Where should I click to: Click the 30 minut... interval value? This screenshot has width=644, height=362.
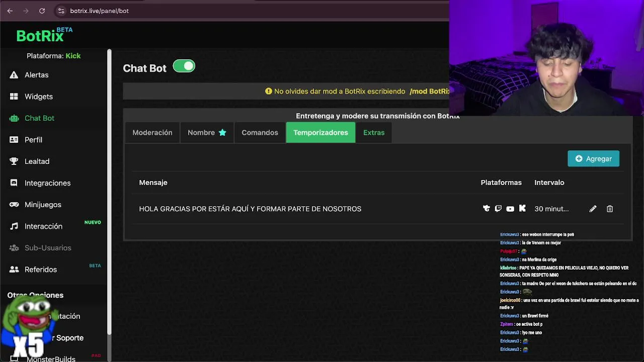point(551,209)
